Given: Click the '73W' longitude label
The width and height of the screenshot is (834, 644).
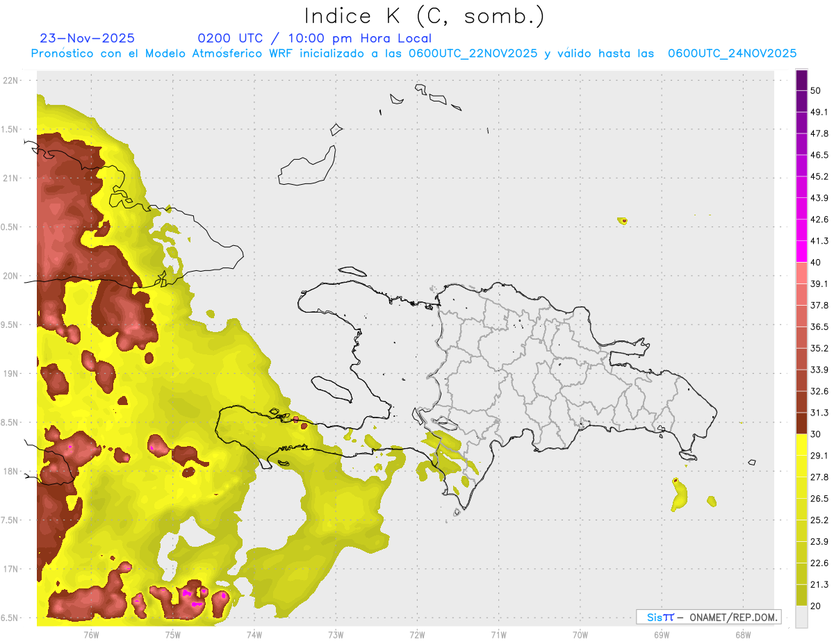Looking at the screenshot, I should click(x=336, y=634).
